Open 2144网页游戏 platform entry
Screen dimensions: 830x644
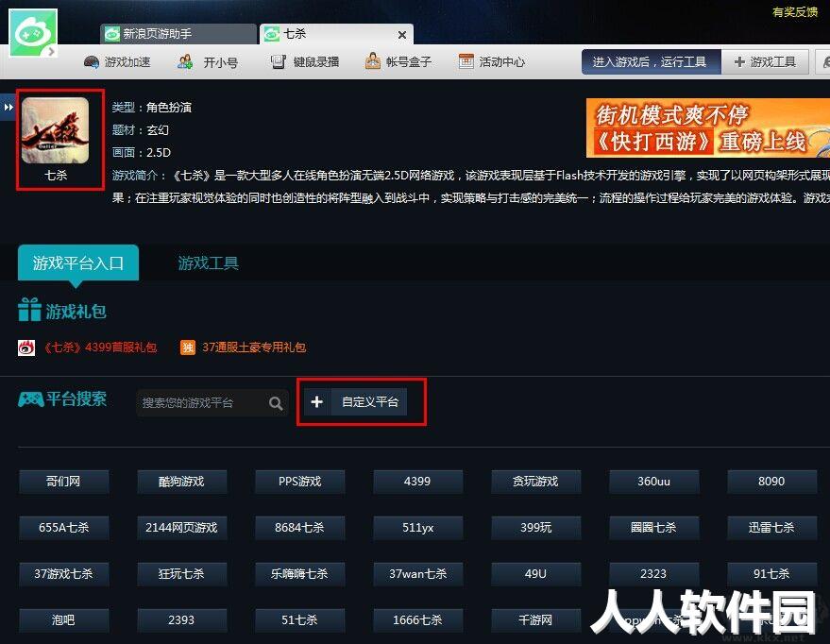181,528
